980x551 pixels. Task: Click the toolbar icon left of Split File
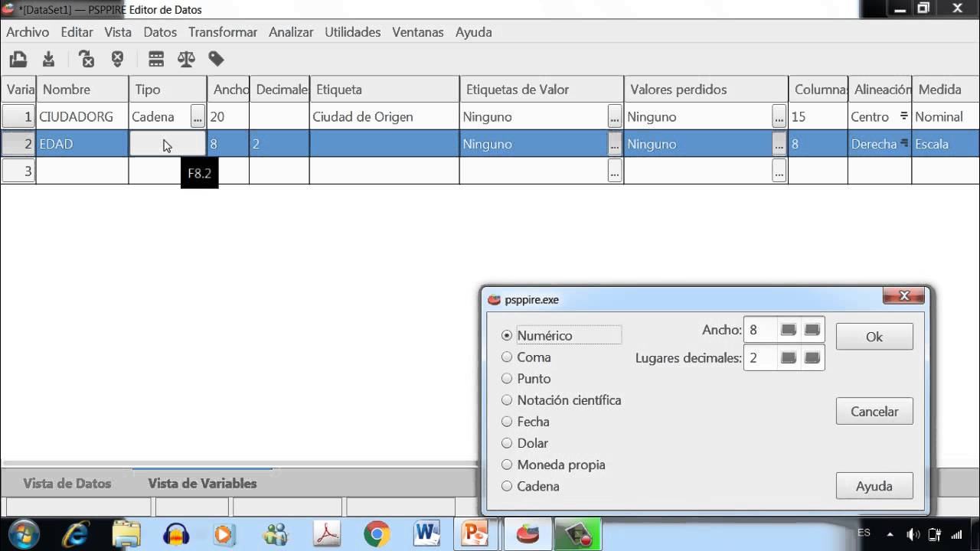tap(117, 59)
